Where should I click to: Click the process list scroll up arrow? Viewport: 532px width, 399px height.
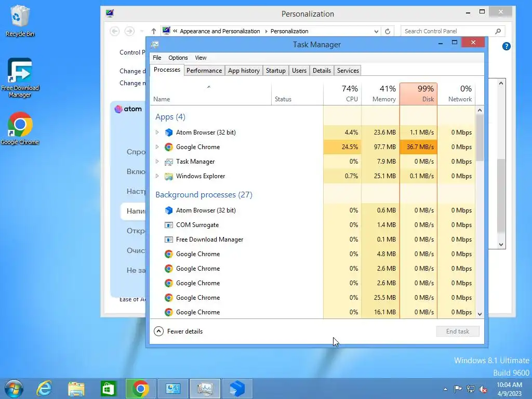click(x=480, y=110)
